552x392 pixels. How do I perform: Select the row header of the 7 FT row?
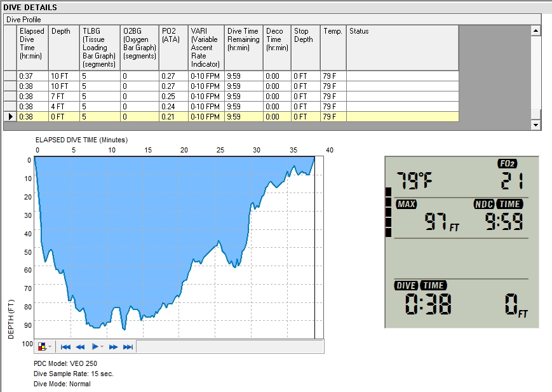[10, 96]
